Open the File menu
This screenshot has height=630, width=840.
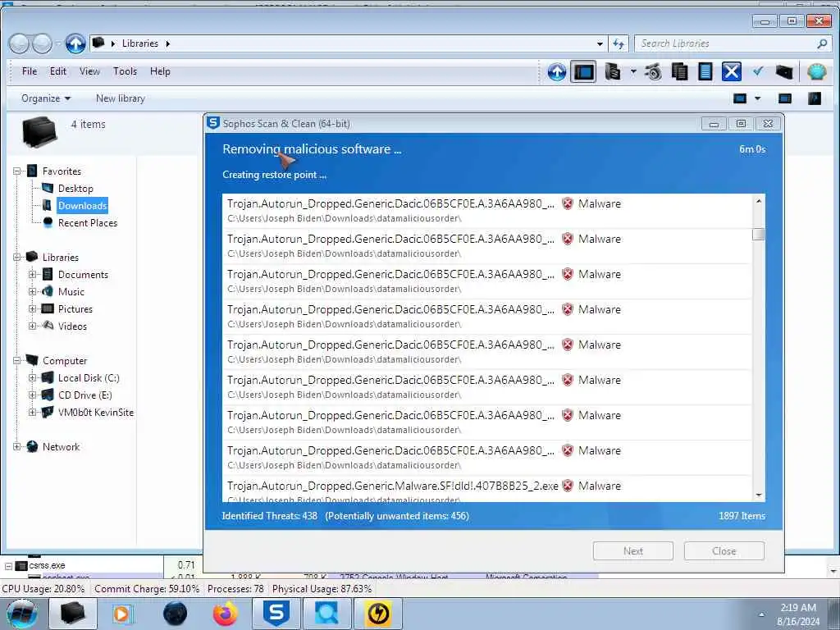click(x=30, y=71)
